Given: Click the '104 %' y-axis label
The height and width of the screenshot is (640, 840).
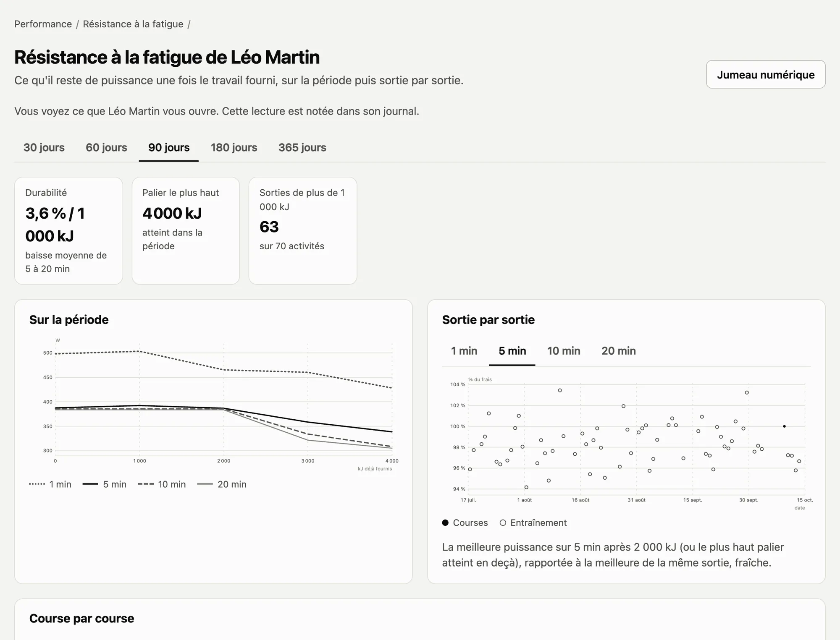Looking at the screenshot, I should point(458,384).
